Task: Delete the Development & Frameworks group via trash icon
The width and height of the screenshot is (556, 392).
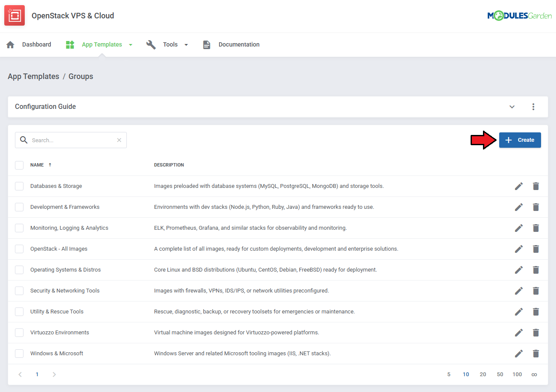Action: click(x=536, y=207)
